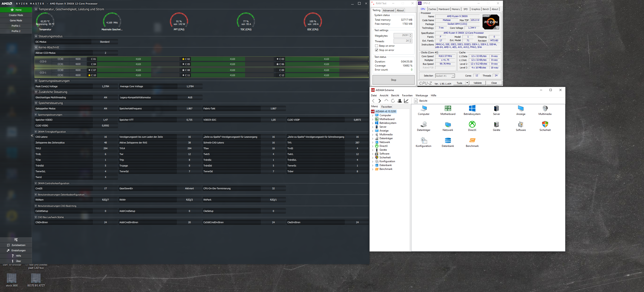Select the Datenbank row in AIDA64 tree
This screenshot has width=644, height=292.
[386, 165]
